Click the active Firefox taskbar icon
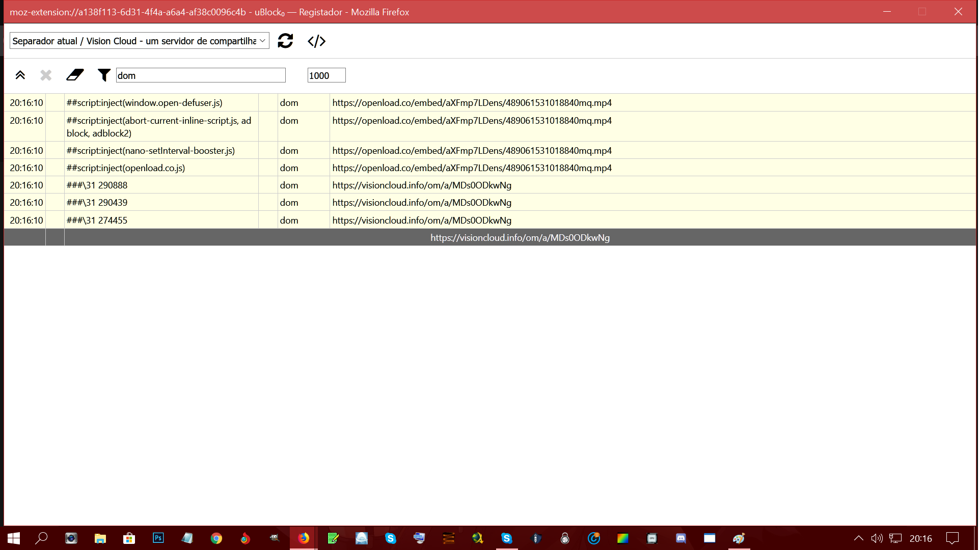This screenshot has height=550, width=980. [304, 538]
